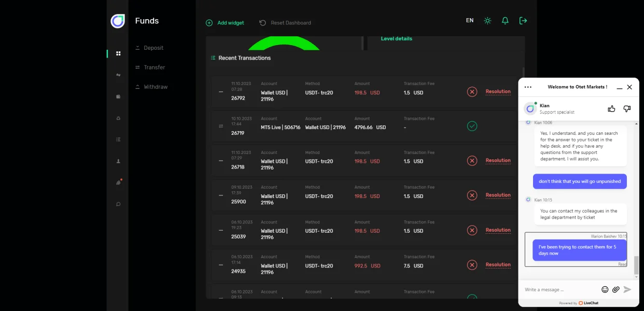Click the Recent Transactions widget title

(245, 58)
